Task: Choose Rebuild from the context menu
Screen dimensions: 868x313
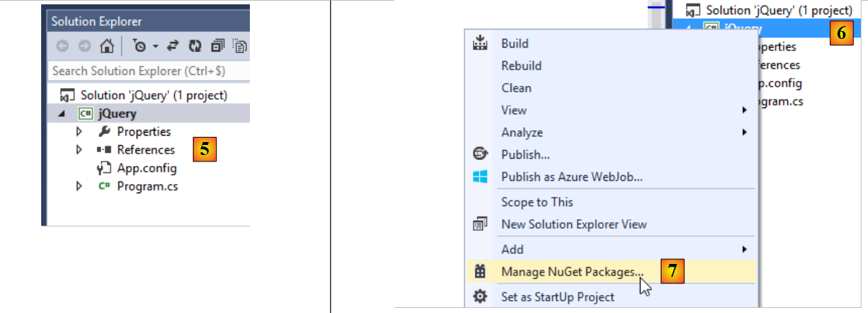Action: 521,66
